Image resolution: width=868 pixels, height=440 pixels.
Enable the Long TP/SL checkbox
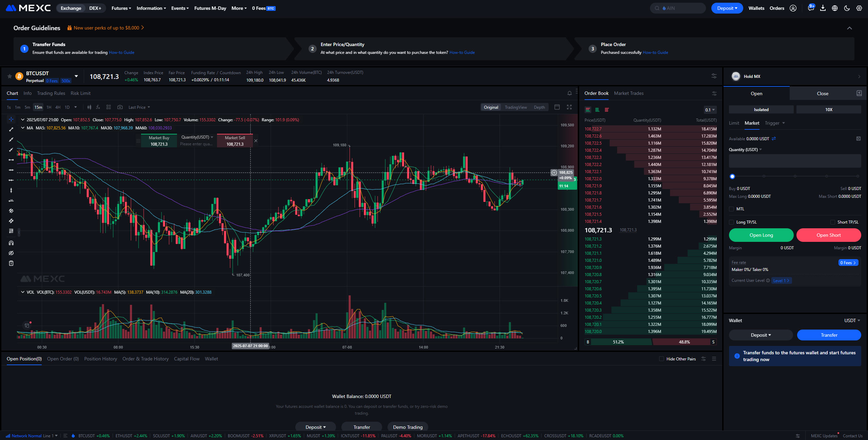coord(731,222)
